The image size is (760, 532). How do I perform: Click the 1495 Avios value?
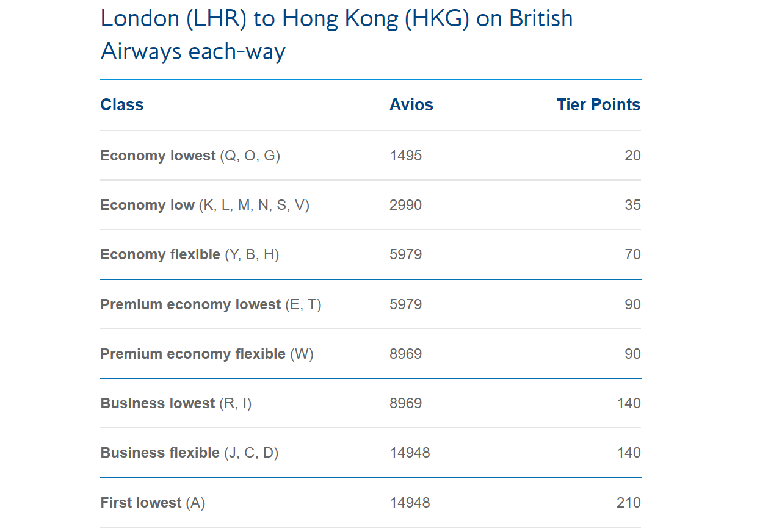[x=406, y=156]
